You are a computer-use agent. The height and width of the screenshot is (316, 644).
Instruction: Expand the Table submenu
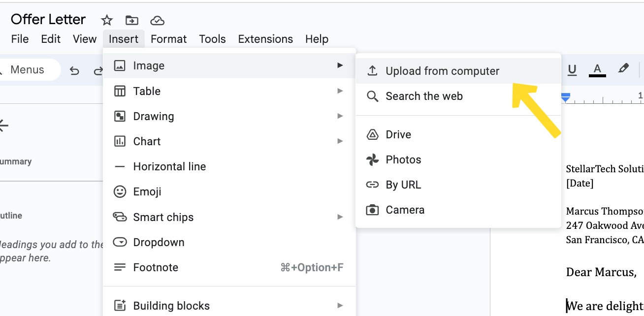146,91
